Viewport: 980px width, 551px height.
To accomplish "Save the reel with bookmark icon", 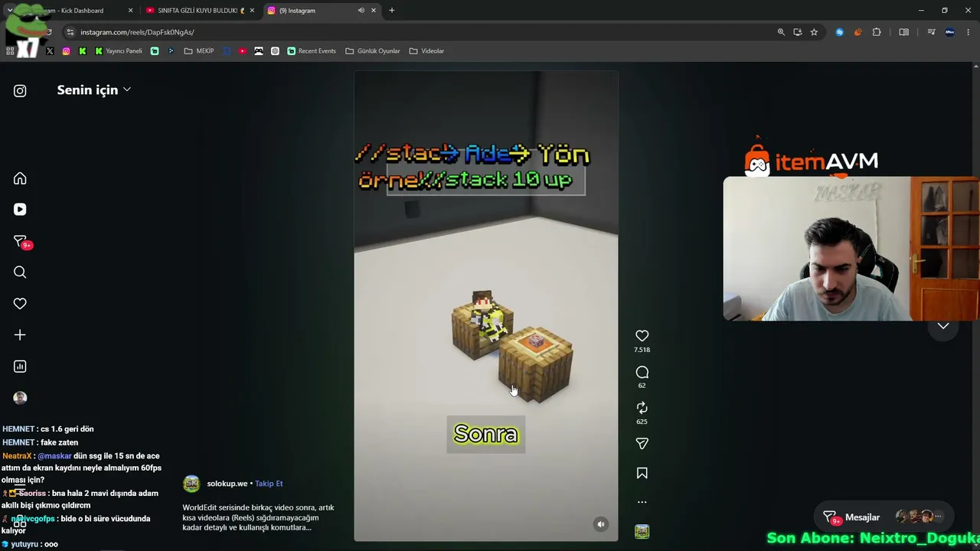I will 642,474.
